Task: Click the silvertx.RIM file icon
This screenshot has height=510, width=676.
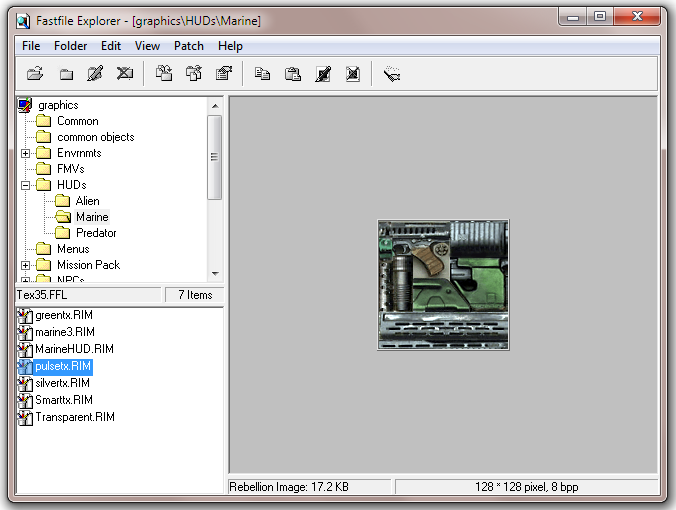Action: click(x=25, y=383)
